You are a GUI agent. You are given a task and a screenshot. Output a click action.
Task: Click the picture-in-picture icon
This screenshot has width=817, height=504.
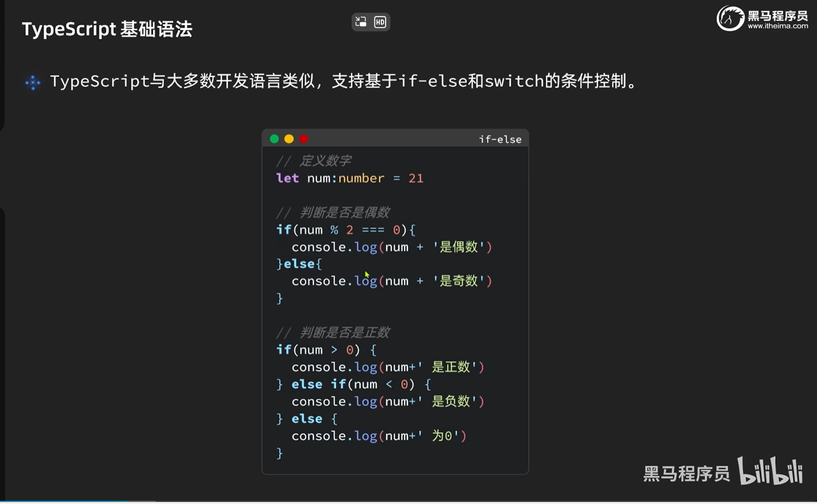point(361,22)
